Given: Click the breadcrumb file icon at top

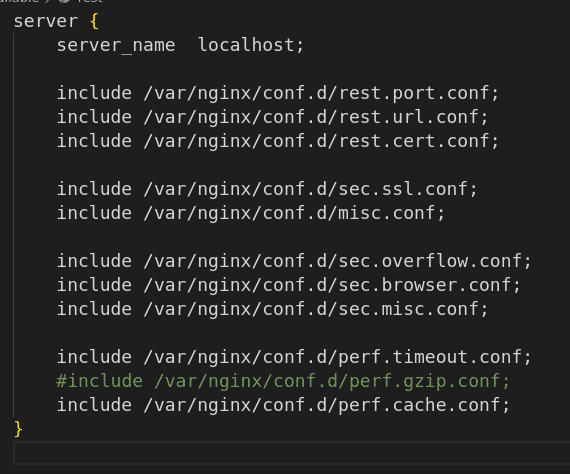Looking at the screenshot, I should pos(64,1).
